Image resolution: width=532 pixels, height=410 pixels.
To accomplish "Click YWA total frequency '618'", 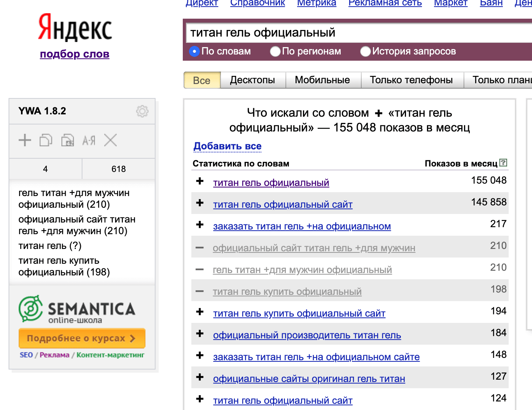I will (x=119, y=169).
